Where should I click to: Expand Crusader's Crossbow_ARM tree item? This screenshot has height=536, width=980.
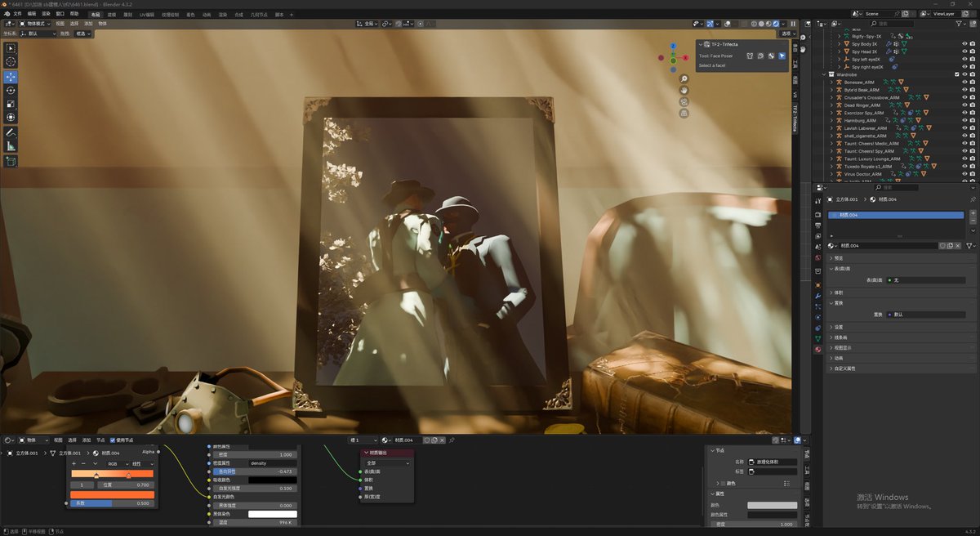pos(831,97)
